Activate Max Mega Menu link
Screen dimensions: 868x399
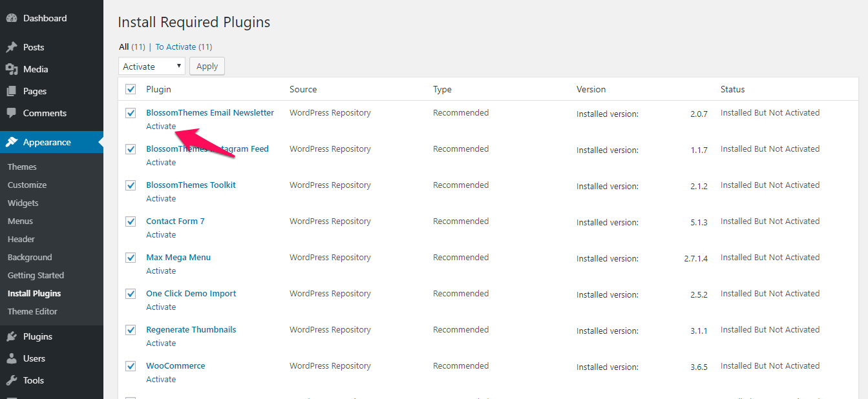161,271
